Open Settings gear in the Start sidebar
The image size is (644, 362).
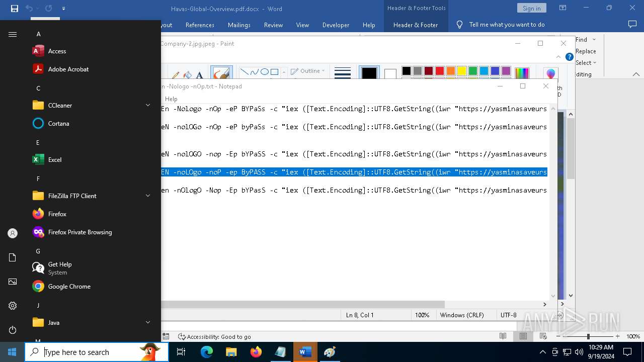[13, 306]
